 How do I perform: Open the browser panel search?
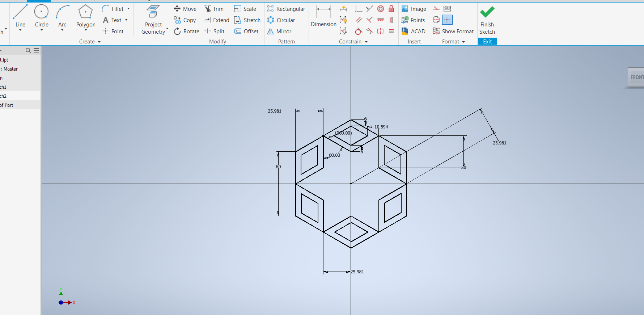click(28, 50)
